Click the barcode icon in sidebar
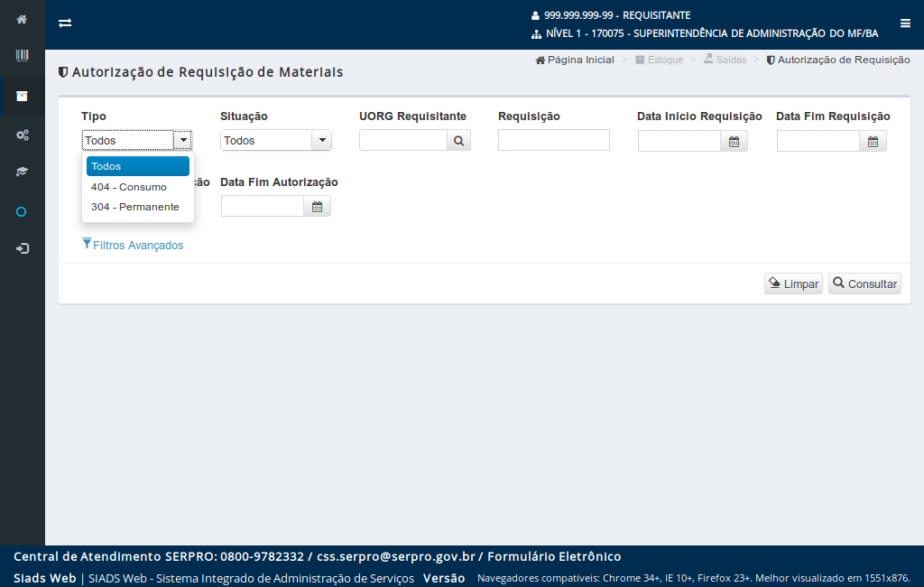Screen dimensions: 924x587 [x=22, y=55]
